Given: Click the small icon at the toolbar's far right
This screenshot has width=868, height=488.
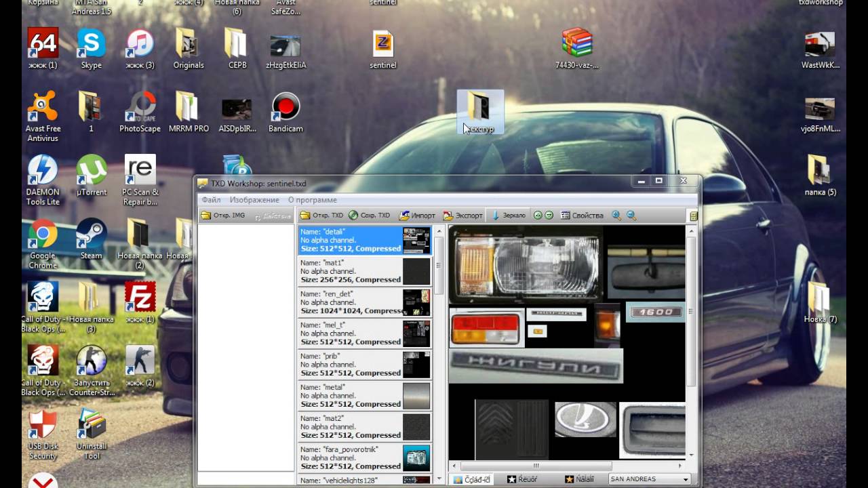Looking at the screenshot, I should 693,216.
